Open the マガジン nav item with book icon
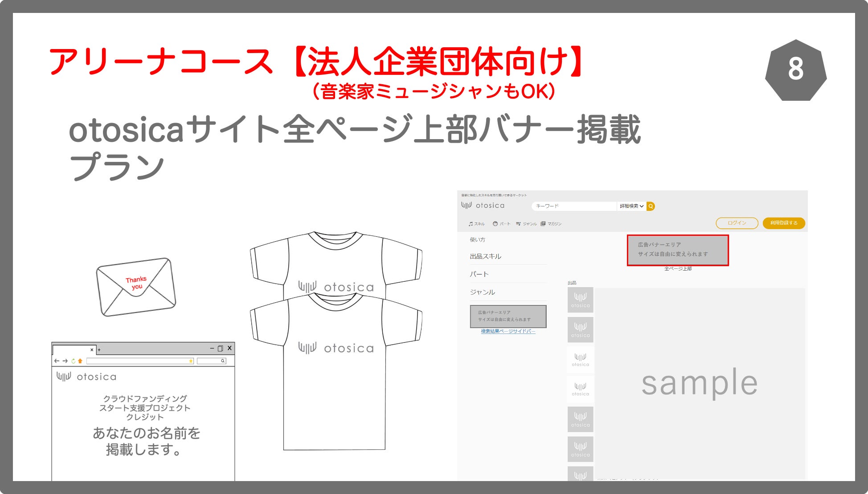Image resolution: width=868 pixels, height=494 pixels. pyautogui.click(x=551, y=224)
